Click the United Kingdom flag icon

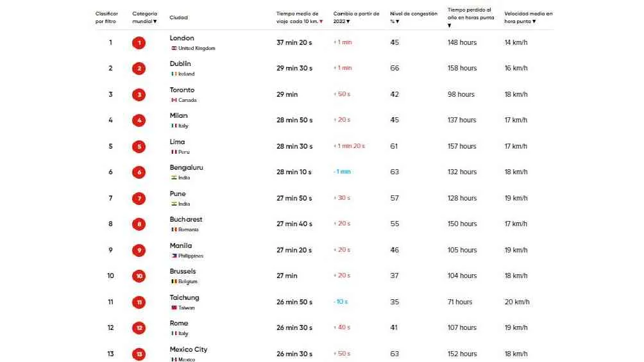(174, 49)
